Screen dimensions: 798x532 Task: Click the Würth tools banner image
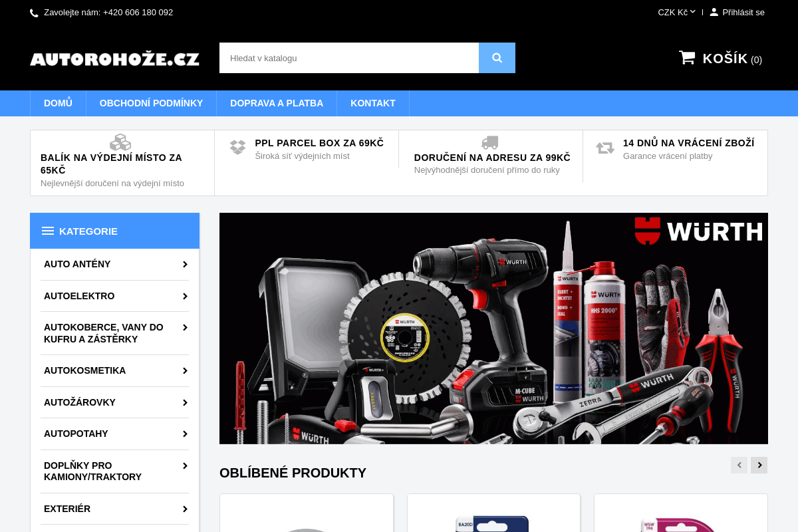[x=493, y=329]
